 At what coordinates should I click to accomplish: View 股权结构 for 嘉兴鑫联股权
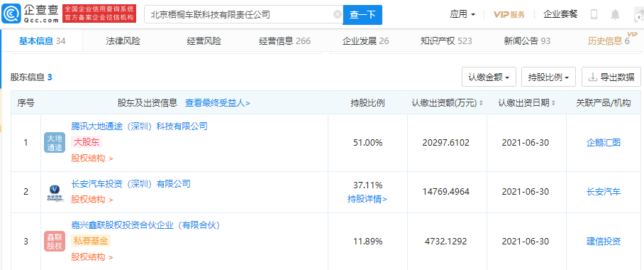click(x=92, y=257)
